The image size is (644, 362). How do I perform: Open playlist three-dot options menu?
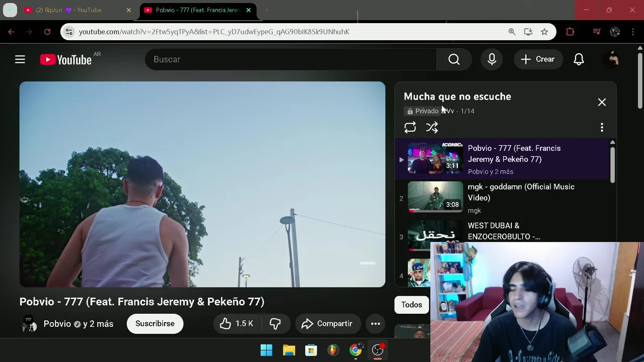click(x=602, y=127)
